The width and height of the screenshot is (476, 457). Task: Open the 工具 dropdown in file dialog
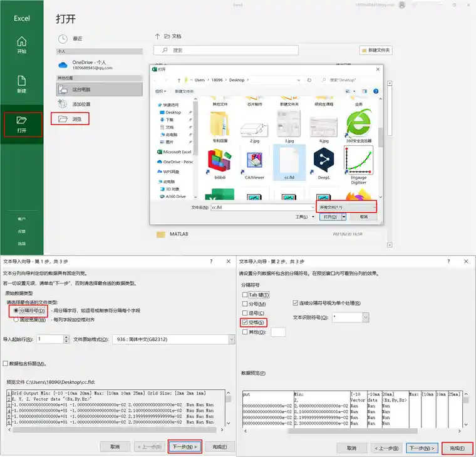[305, 217]
